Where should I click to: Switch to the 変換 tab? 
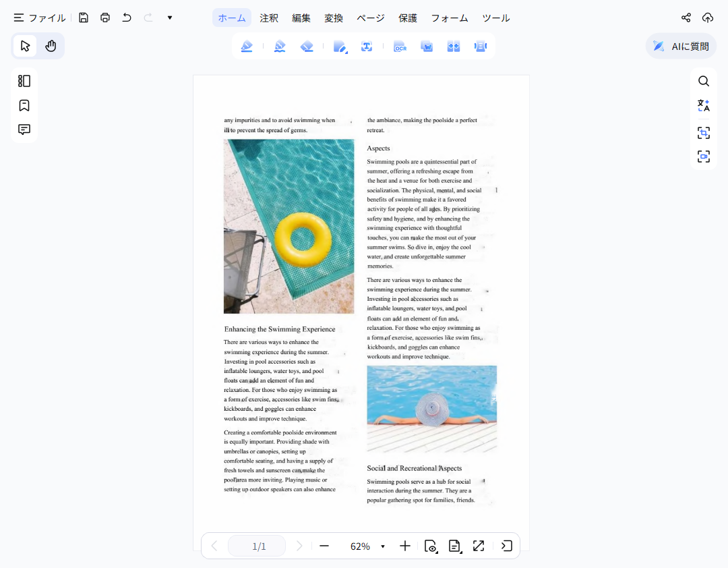(334, 18)
